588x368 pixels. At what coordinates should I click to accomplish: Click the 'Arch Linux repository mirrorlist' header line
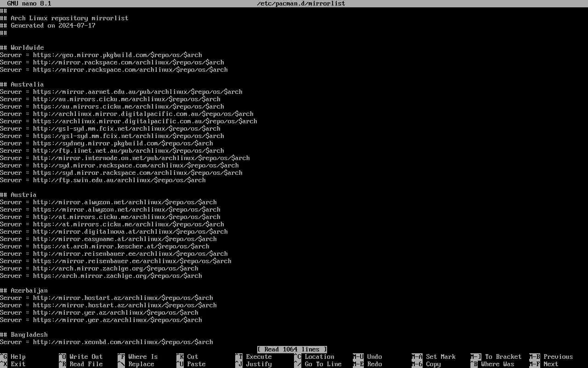coord(64,18)
